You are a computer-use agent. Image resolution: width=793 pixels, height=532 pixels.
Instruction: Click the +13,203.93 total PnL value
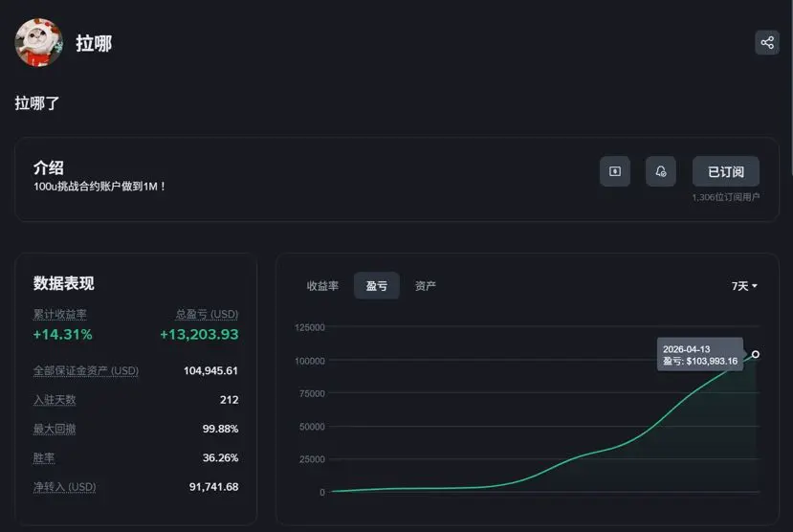(x=199, y=334)
